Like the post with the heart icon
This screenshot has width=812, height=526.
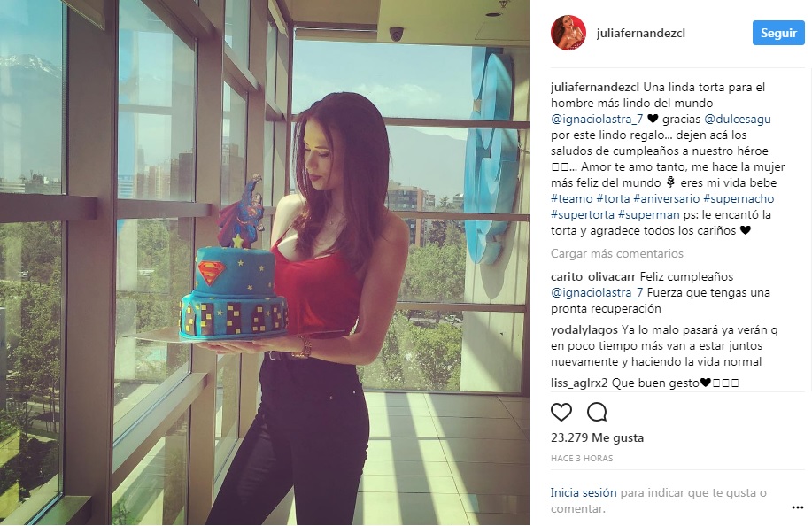click(x=561, y=412)
